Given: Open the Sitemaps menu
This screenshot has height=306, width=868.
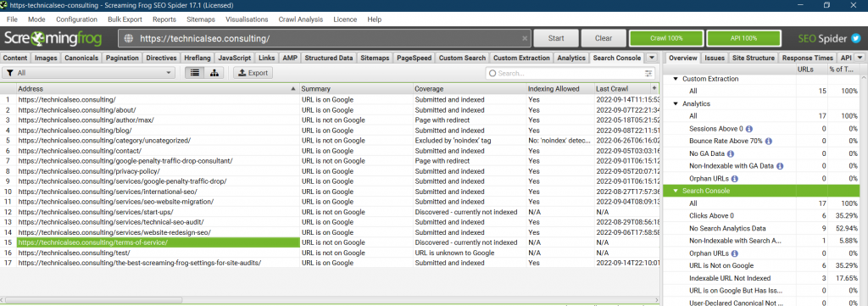Looking at the screenshot, I should [x=199, y=19].
